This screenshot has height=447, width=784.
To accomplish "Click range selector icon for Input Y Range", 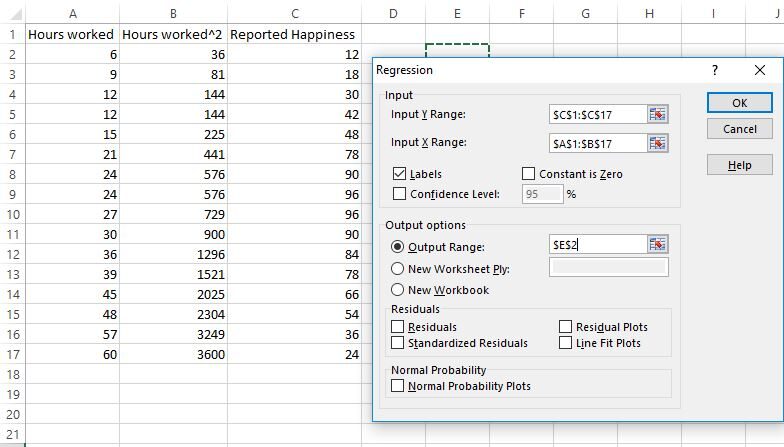I will click(x=658, y=114).
